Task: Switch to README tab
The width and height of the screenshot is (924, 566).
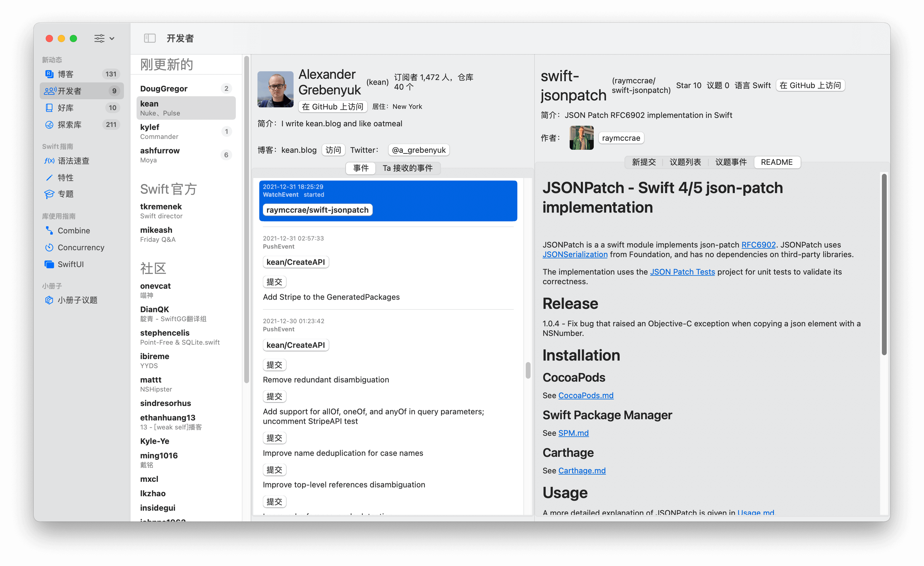Action: 777,162
